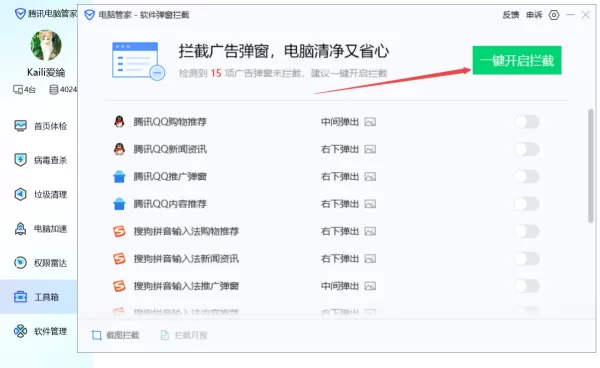Viewport: 600px width, 368px height.
Task: Preview popup image for 搜狗拼音输入法购物推荐
Action: [x=370, y=231]
